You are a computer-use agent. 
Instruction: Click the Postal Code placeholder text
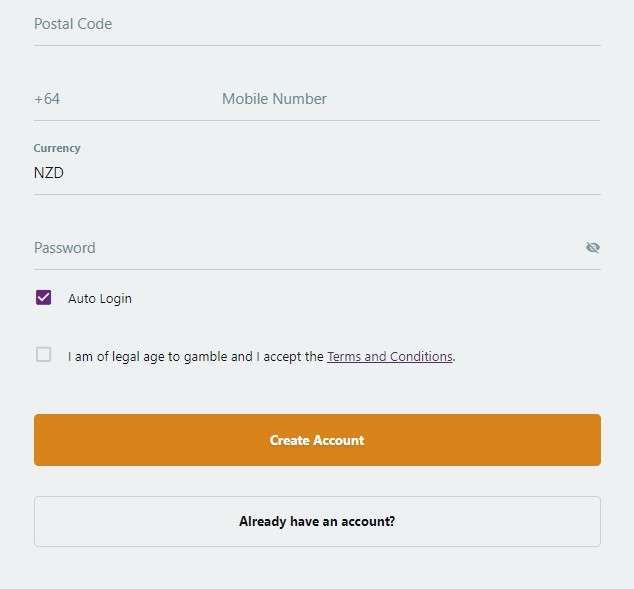tap(73, 24)
